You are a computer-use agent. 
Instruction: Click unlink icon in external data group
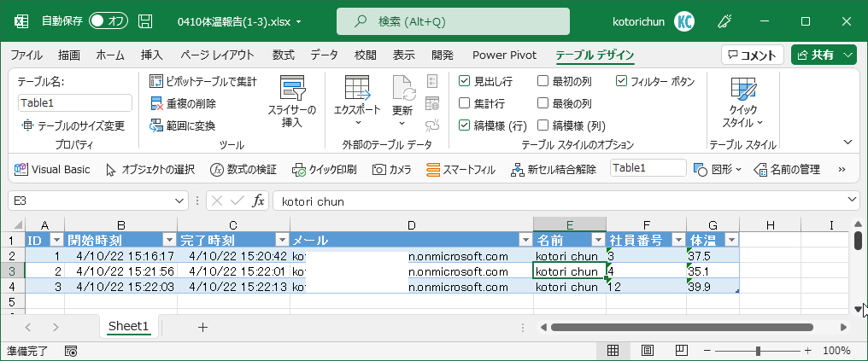[x=431, y=125]
